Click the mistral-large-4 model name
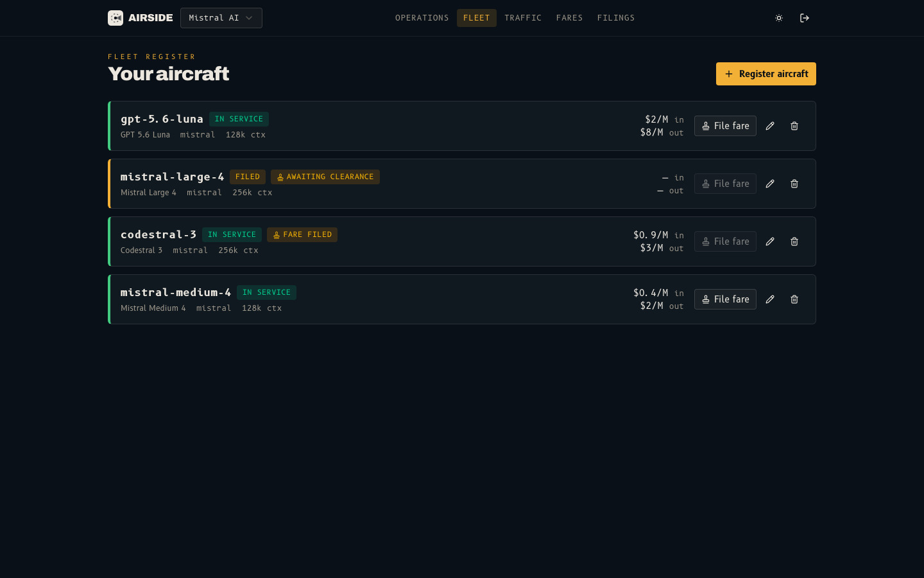 pos(173,177)
